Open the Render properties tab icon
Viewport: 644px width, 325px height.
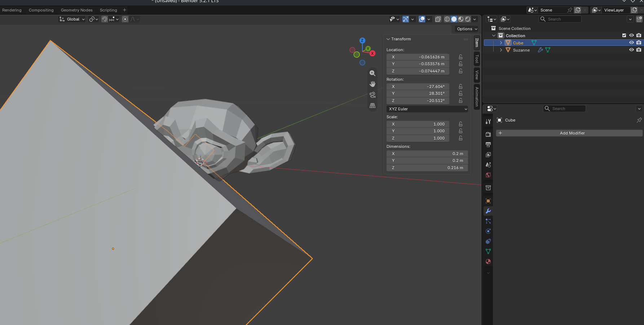pos(488,134)
